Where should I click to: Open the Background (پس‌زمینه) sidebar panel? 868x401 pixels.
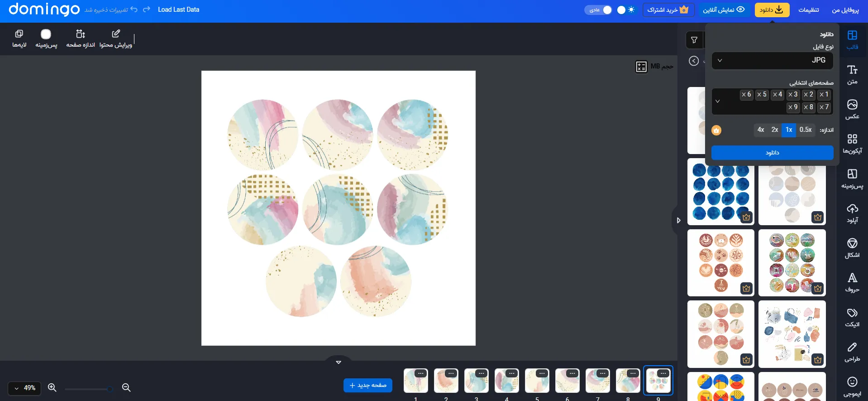click(852, 179)
